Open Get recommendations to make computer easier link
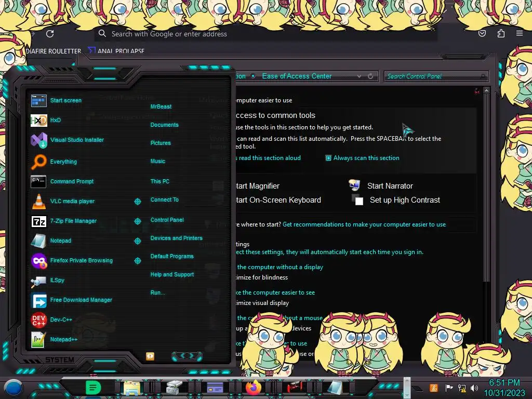This screenshot has width=532, height=399. 364,224
